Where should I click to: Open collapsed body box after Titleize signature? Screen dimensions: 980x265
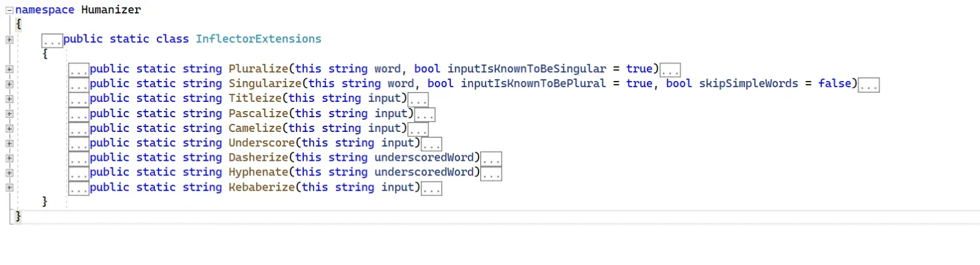click(x=418, y=99)
